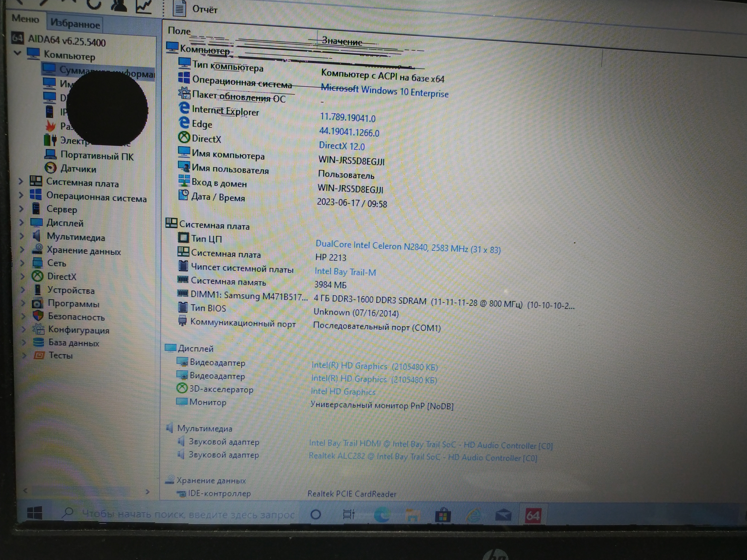The height and width of the screenshot is (560, 747).
Task: Click the Windows logo Операционная система tree icon
Action: [36, 194]
